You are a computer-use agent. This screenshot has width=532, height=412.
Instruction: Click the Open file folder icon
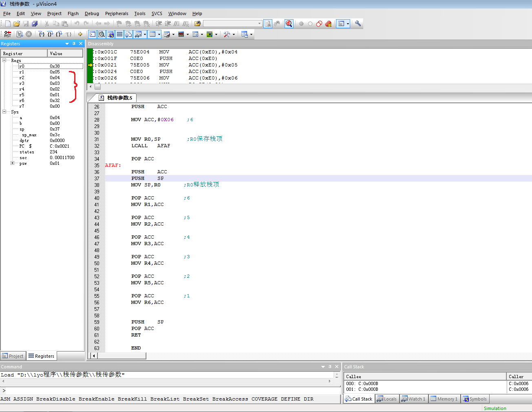[x=17, y=24]
